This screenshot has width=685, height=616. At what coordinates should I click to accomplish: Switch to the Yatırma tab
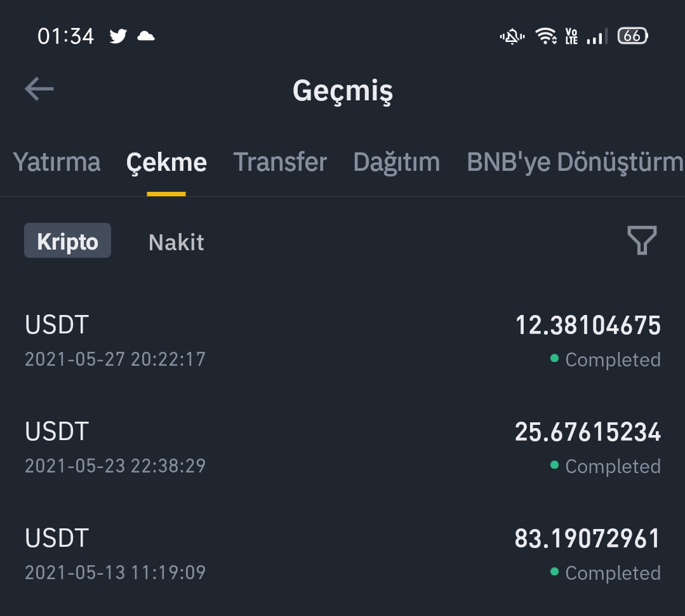point(57,163)
